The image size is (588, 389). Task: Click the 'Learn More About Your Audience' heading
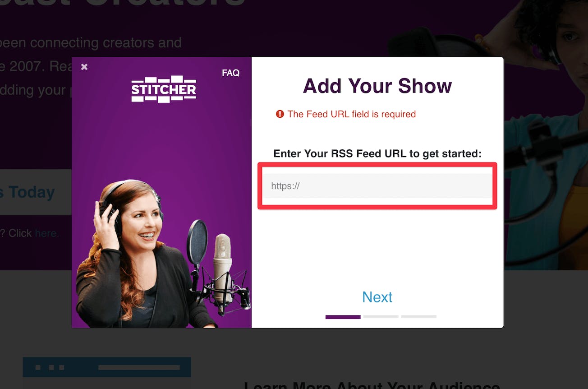point(372,386)
